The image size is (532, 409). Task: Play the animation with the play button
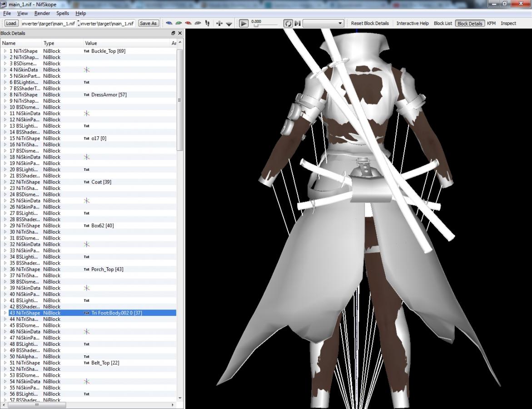(x=244, y=23)
